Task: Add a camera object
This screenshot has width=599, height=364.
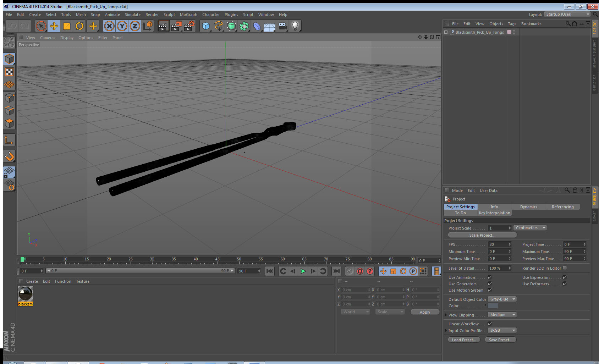Action: (x=282, y=26)
